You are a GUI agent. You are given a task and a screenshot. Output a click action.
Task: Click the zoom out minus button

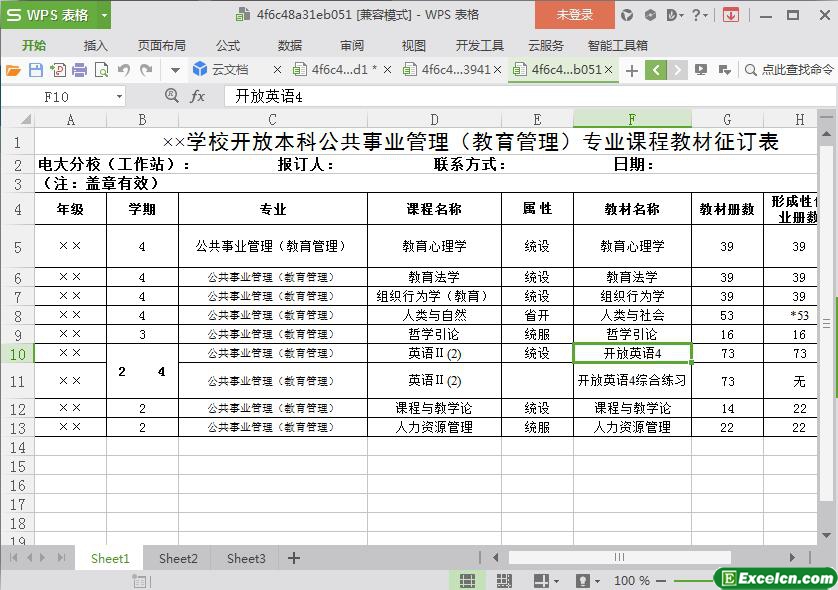click(x=661, y=580)
